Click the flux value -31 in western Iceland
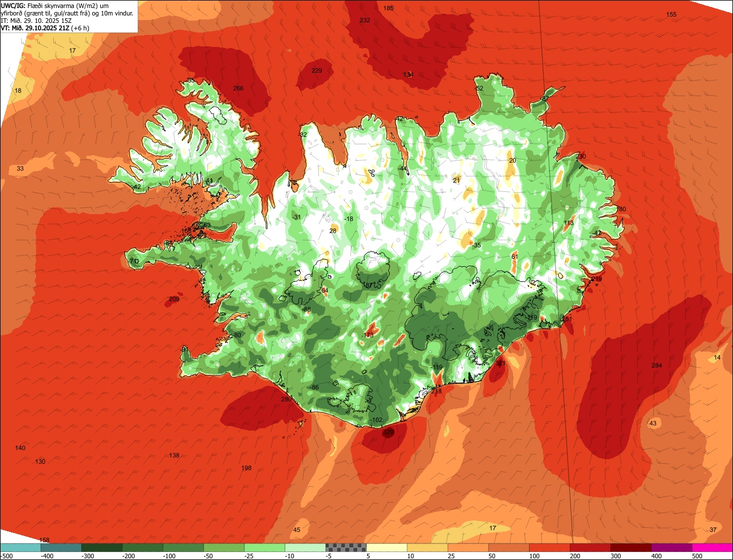This screenshot has height=560, width=733. point(296,217)
